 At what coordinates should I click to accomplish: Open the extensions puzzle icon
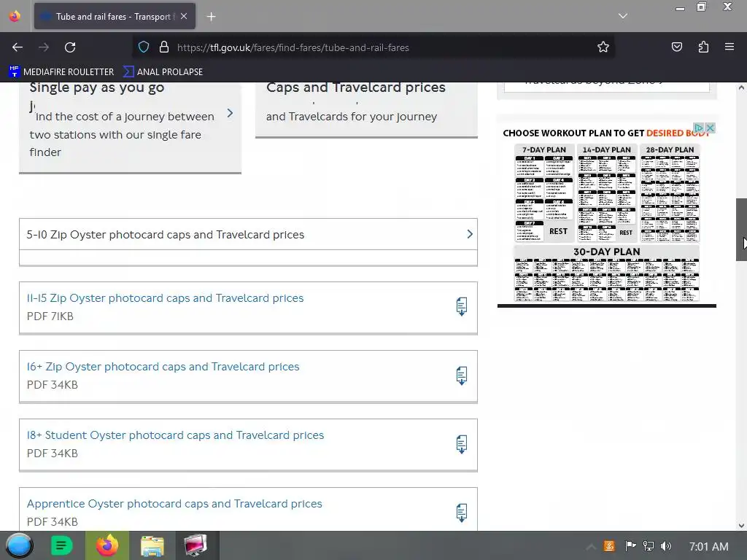(703, 47)
